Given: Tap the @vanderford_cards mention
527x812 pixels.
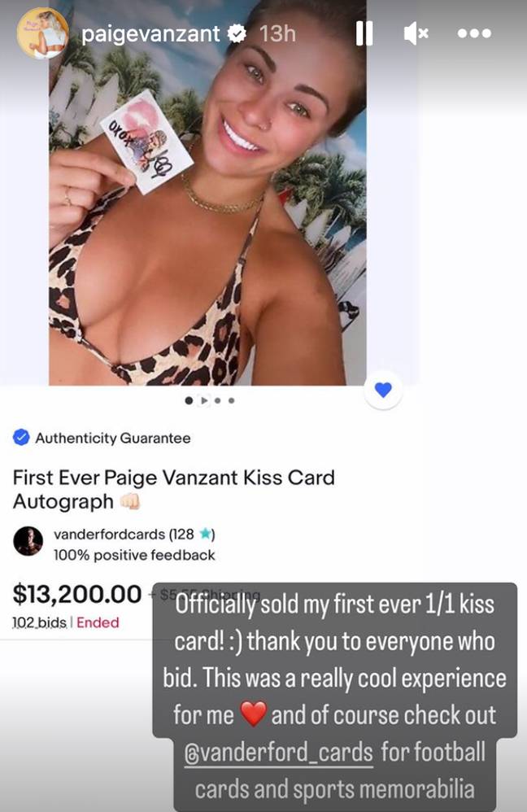Looking at the screenshot, I should click(x=278, y=753).
